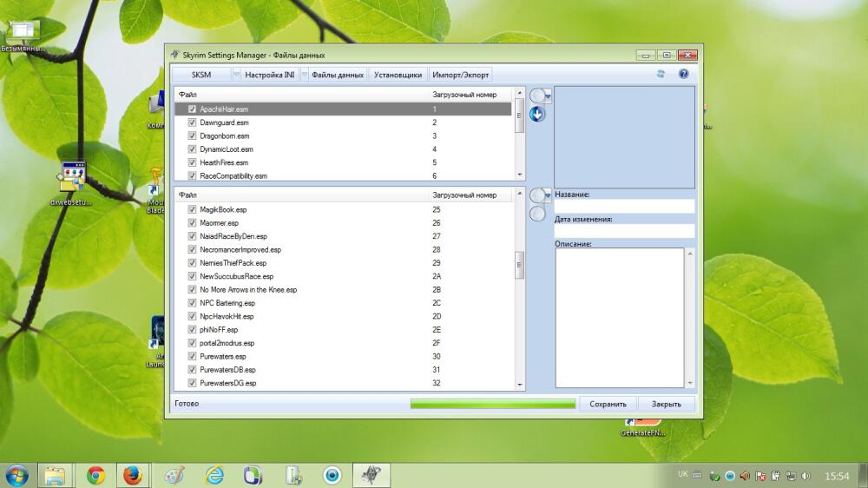Toggle the HearthFires.esm checkbox

point(192,162)
